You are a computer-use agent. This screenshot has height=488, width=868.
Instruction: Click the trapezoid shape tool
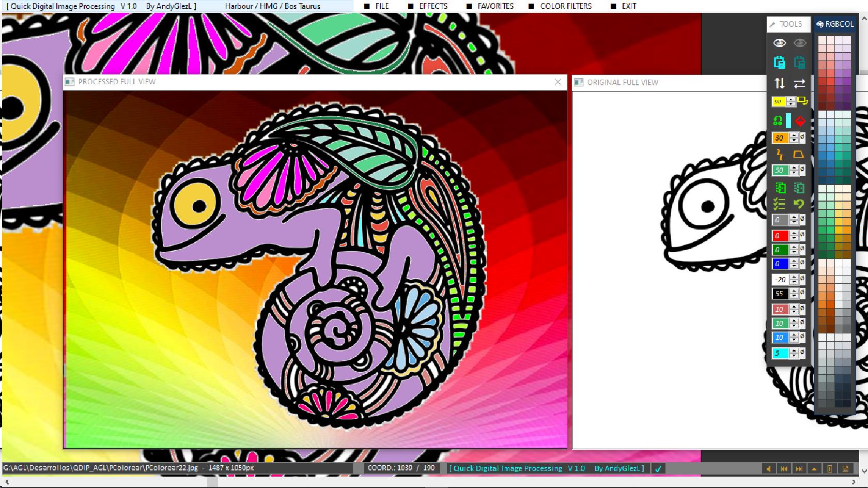point(798,154)
